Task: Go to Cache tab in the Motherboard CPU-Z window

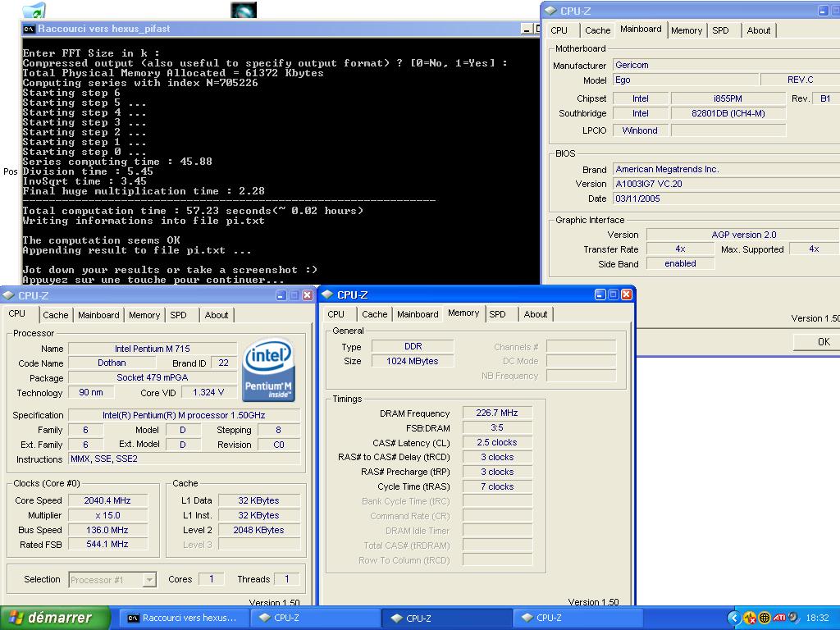Action: click(597, 30)
